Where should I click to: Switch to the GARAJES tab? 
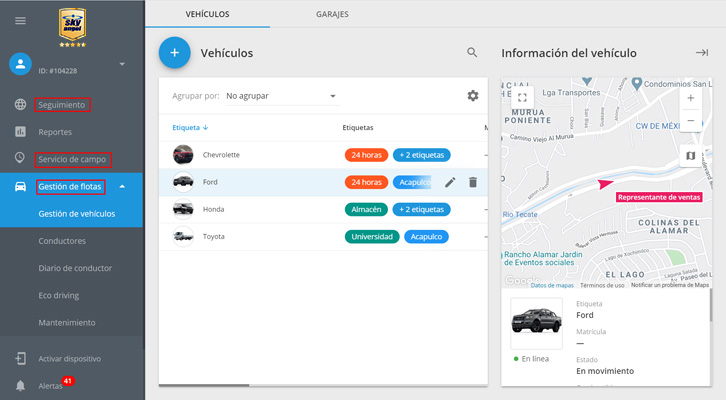click(x=332, y=14)
